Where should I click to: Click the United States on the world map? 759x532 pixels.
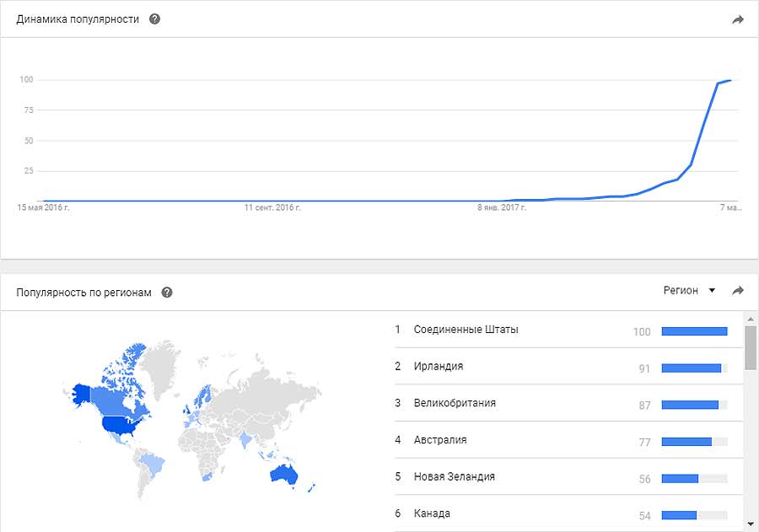[122, 425]
